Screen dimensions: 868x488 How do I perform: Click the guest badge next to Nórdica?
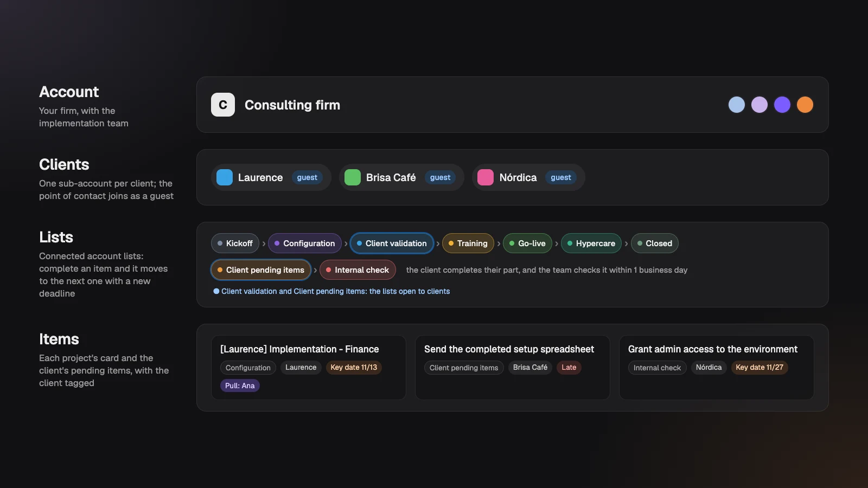pyautogui.click(x=561, y=177)
